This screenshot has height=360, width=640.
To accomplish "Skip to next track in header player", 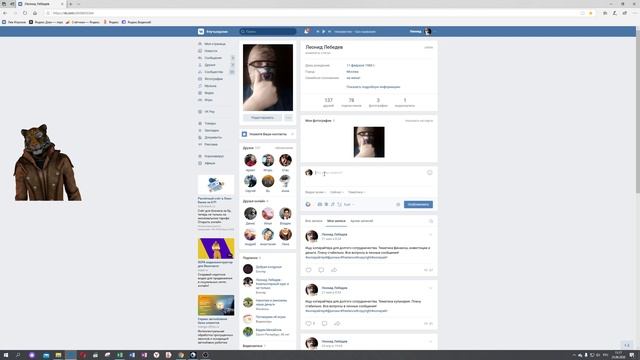I will pos(329,31).
